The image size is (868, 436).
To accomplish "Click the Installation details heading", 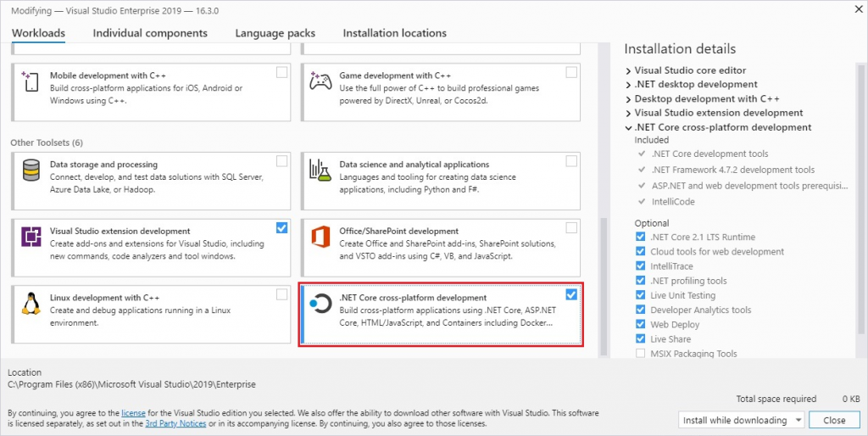I will [680, 48].
